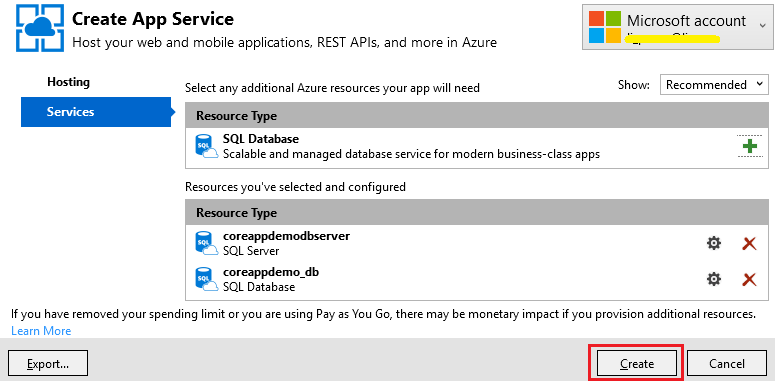
Task: Click the coreappdemodbserver SQL Server icon
Action: pyautogui.click(x=206, y=244)
